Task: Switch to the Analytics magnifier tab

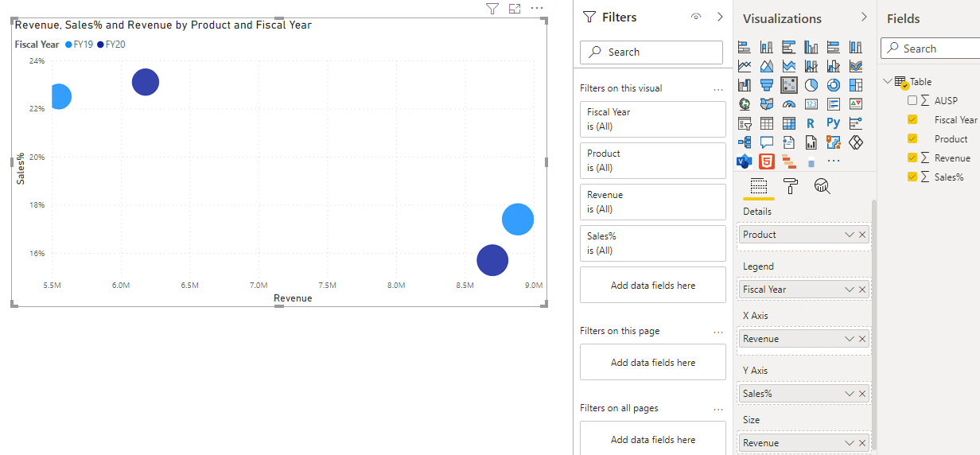Action: 822,186
